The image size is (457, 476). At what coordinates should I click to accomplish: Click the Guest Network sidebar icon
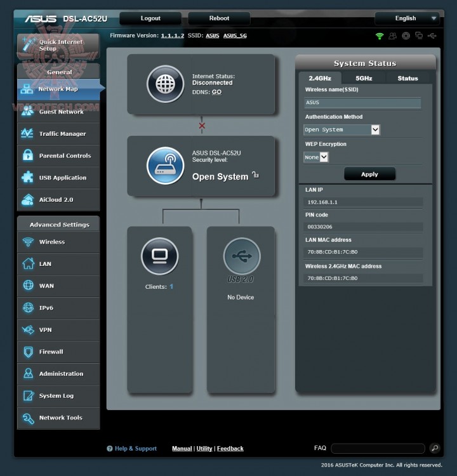click(28, 111)
